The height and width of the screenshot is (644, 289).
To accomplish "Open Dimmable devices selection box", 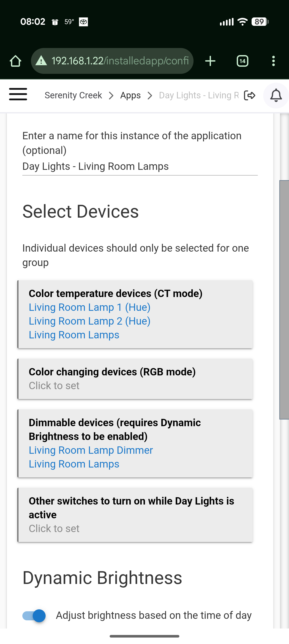I will pos(135,443).
